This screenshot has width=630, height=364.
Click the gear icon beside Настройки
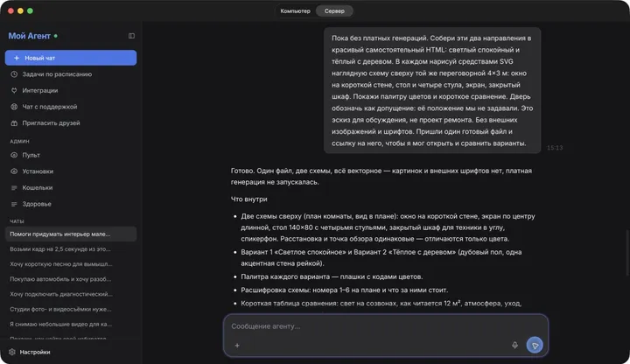[12, 352]
